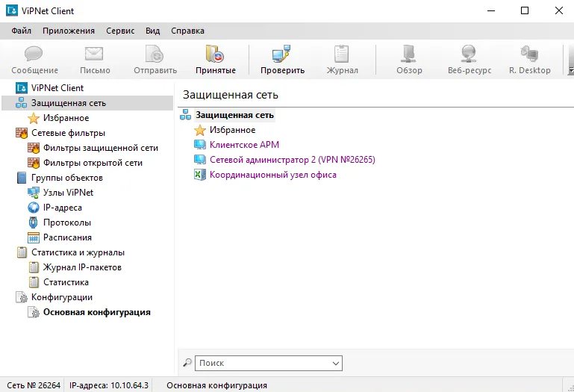The width and height of the screenshot is (574, 392).
Task: Open the Поиск dropdown arrow
Action: pyautogui.click(x=336, y=364)
